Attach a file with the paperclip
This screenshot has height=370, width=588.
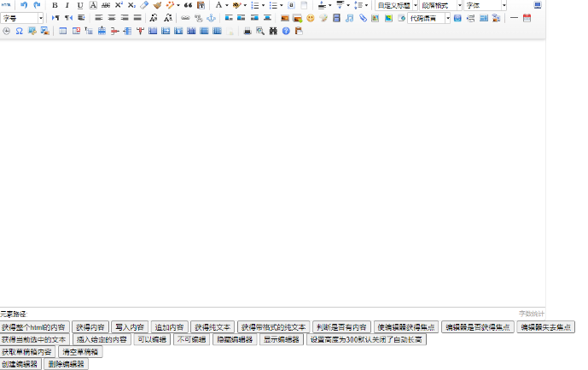click(362, 18)
